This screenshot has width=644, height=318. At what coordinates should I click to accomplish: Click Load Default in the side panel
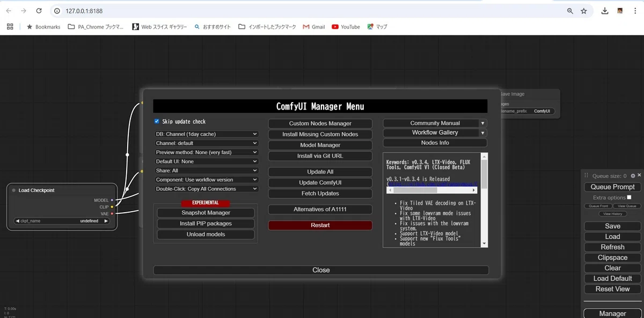[612, 278]
